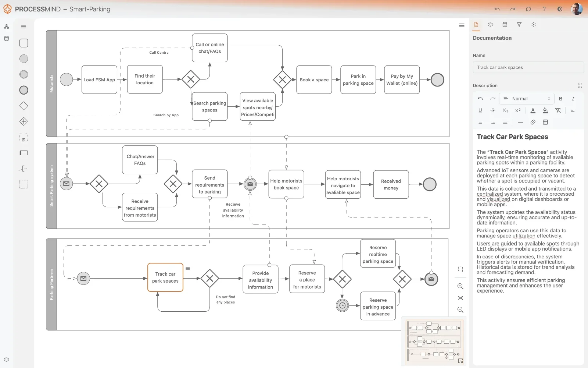Select the Pool/Lane shape from palette
Image resolution: width=588 pixels, height=368 pixels.
coord(24,153)
